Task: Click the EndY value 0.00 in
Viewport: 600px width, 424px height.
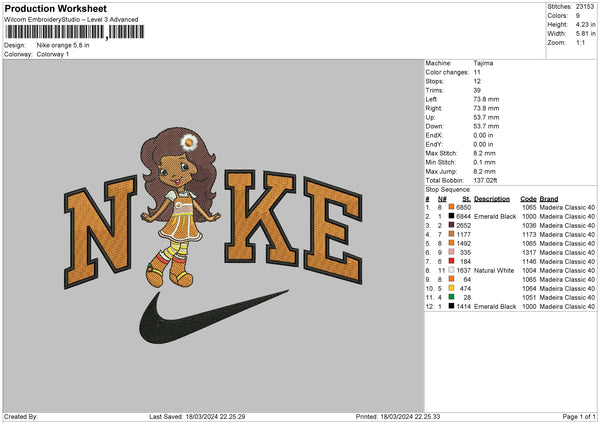Action: pyautogui.click(x=483, y=144)
